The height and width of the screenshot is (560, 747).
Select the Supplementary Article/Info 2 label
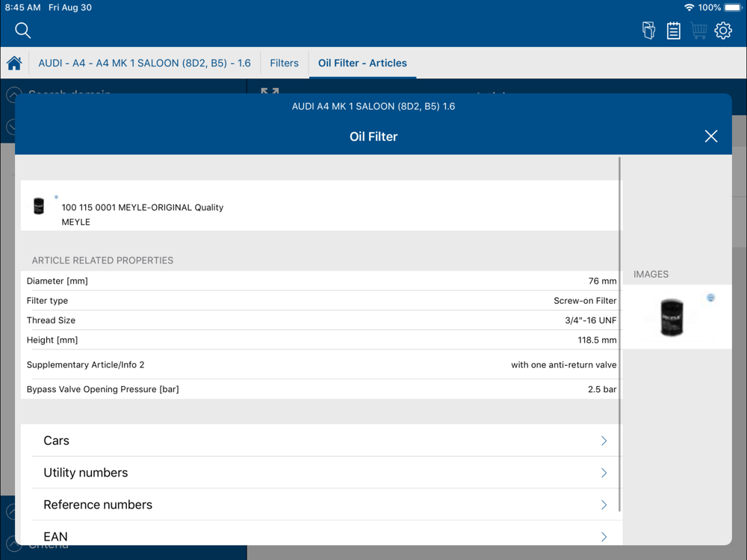pos(85,365)
